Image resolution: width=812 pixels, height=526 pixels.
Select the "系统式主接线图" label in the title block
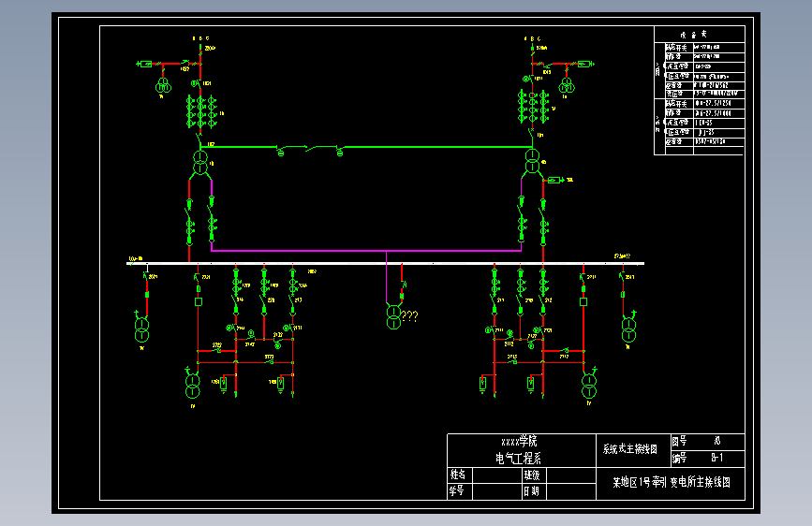629,449
